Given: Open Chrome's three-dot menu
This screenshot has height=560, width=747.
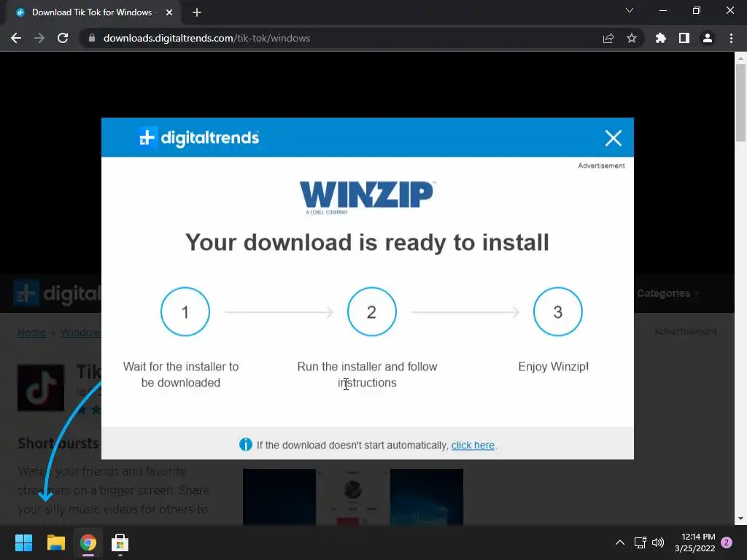Looking at the screenshot, I should tap(731, 38).
